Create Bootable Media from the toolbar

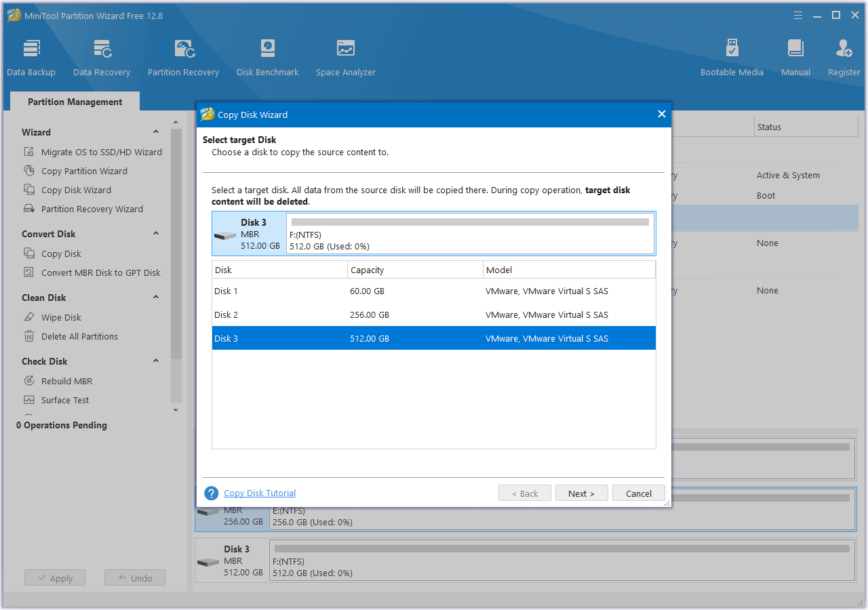coord(732,58)
